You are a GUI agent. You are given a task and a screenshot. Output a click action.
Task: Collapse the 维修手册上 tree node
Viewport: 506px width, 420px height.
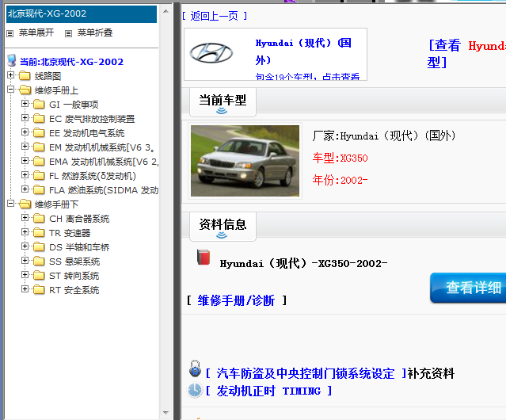pyautogui.click(x=10, y=89)
